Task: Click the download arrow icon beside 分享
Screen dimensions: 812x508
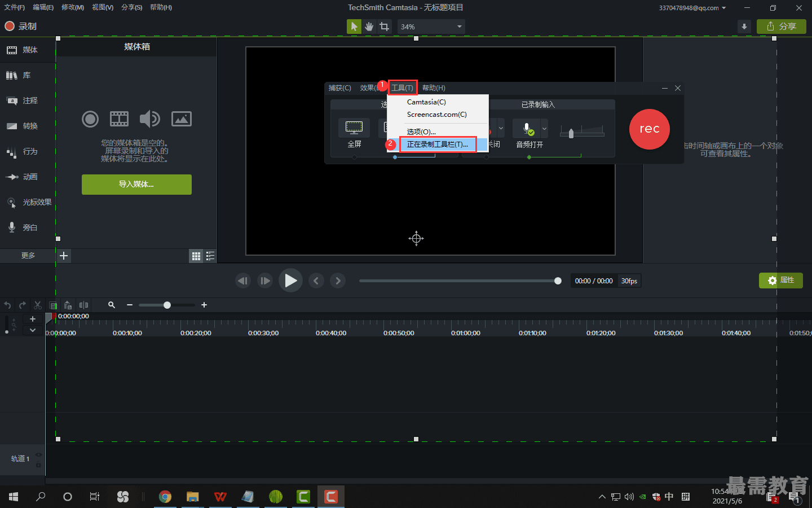Action: 744,27
